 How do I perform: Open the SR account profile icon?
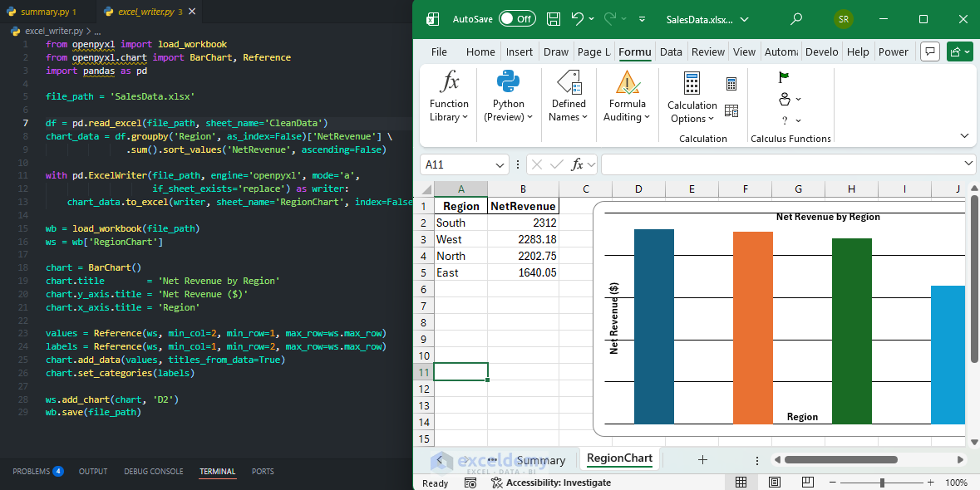coord(843,19)
